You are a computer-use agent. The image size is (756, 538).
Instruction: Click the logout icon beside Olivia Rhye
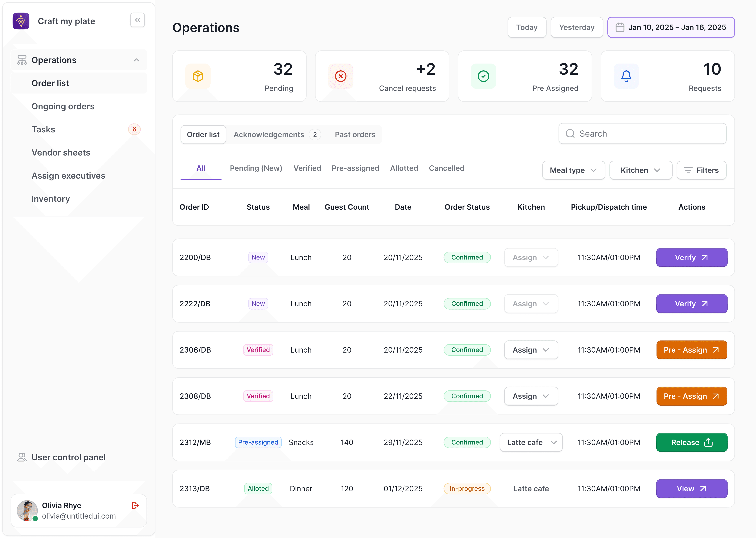[x=135, y=505]
